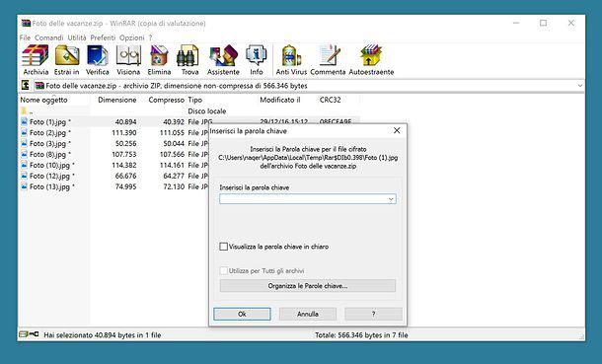Open the ? help menu

pyautogui.click(x=150, y=37)
